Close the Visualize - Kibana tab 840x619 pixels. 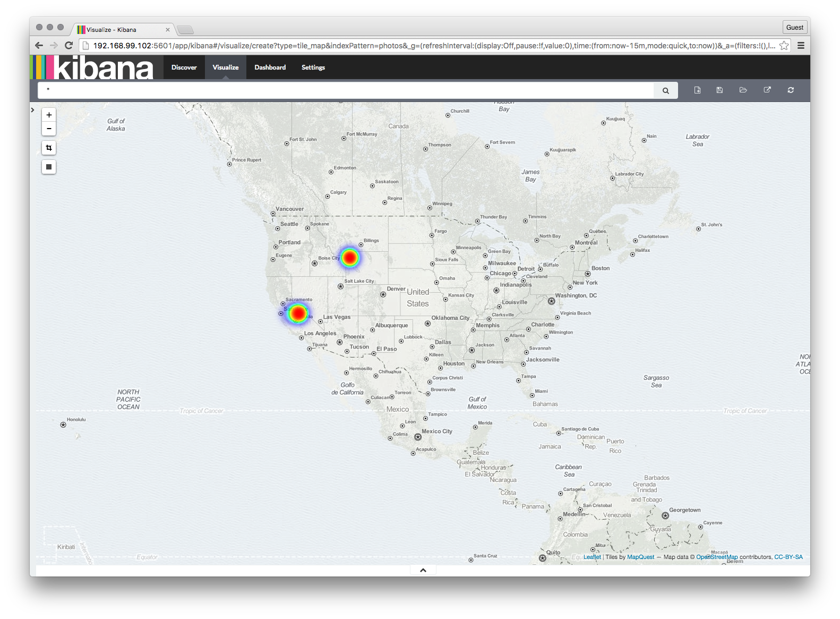(x=168, y=30)
